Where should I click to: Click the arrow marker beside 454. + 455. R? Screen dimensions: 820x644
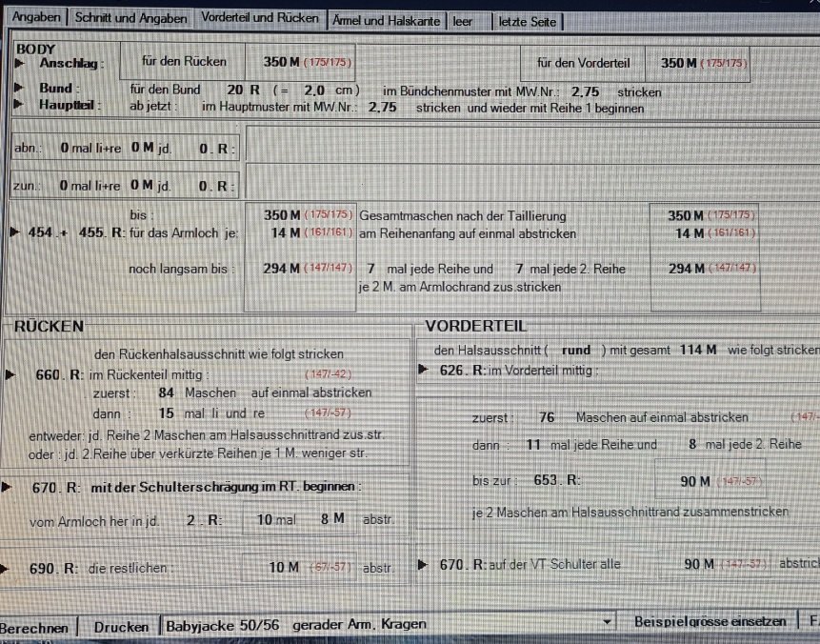click(12, 231)
